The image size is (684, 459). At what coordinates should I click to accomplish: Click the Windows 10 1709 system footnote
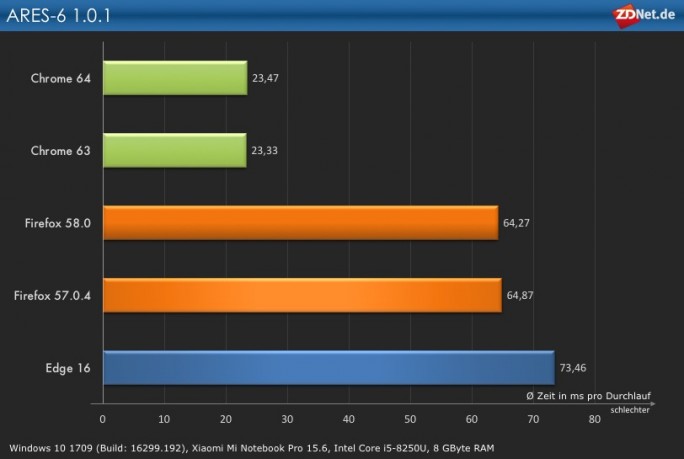pos(252,448)
